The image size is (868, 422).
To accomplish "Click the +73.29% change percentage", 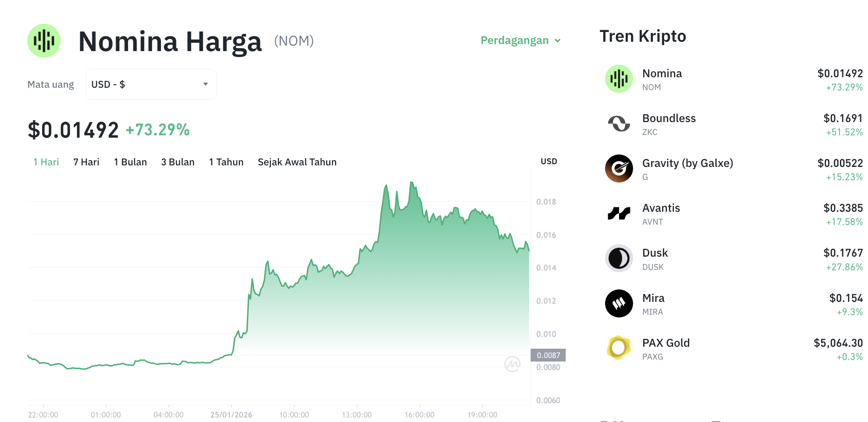I will pyautogui.click(x=157, y=130).
